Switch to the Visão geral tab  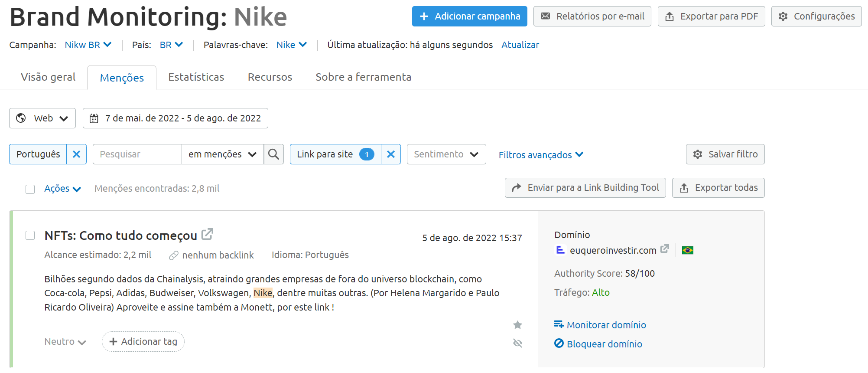click(48, 77)
